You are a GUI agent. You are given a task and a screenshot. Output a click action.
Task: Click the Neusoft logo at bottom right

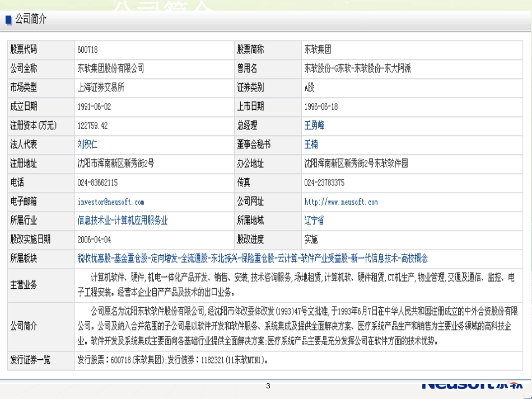[x=472, y=385]
